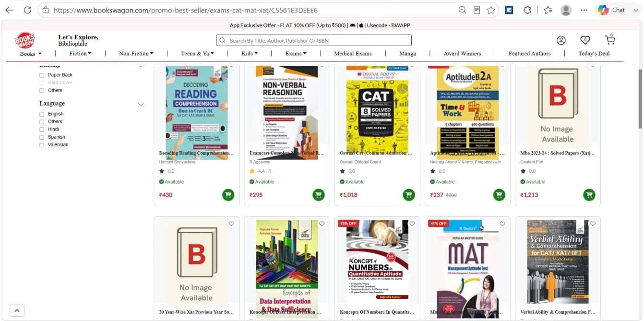Screen dimensions: 644x321
Task: Go to Featured Authors section
Action: click(x=529, y=54)
